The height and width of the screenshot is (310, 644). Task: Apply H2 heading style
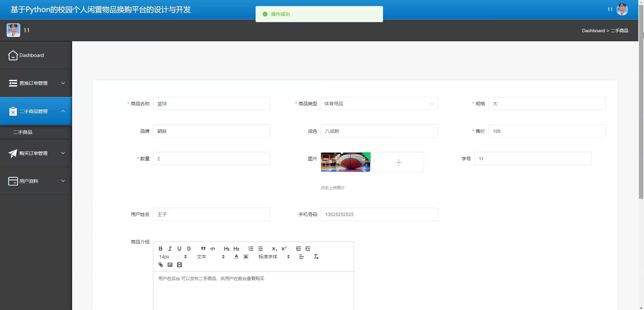(236, 249)
